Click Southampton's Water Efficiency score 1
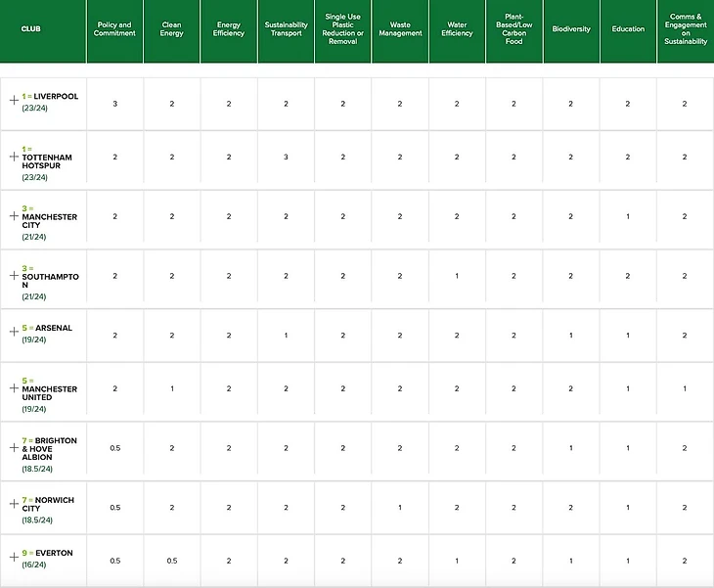The height and width of the screenshot is (588, 714). (x=457, y=276)
